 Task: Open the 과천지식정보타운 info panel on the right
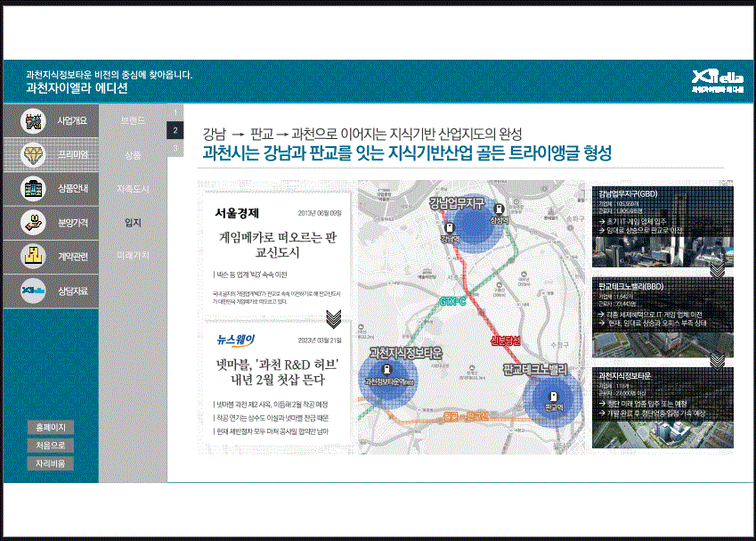663,408
